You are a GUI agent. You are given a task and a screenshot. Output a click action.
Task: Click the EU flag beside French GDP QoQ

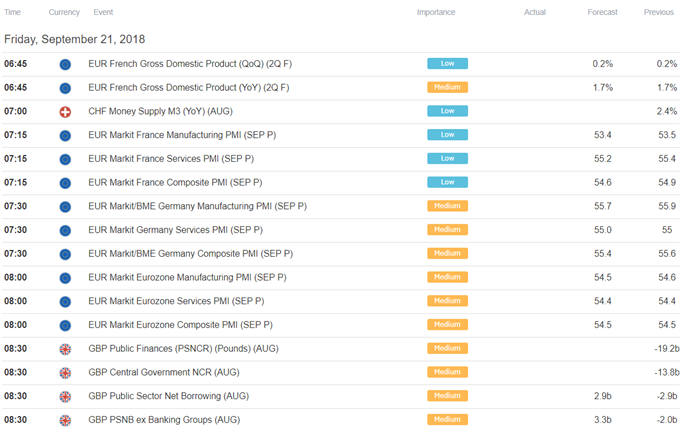[x=65, y=65]
